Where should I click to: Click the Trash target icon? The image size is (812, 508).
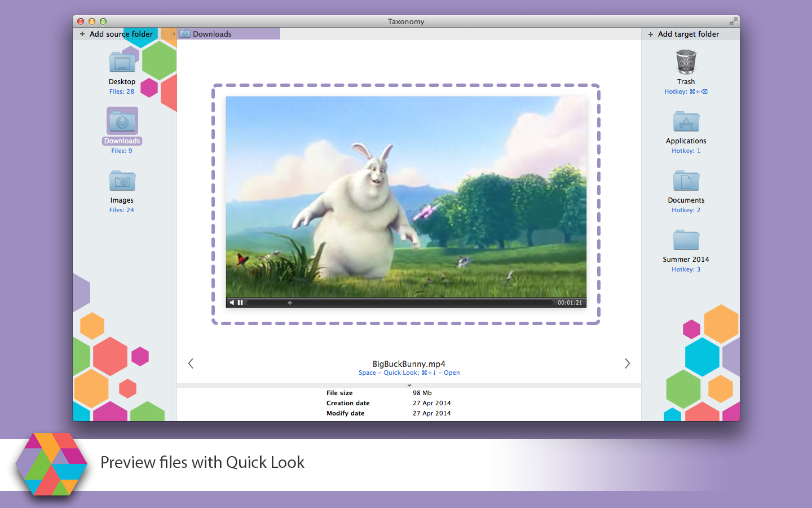coord(686,62)
